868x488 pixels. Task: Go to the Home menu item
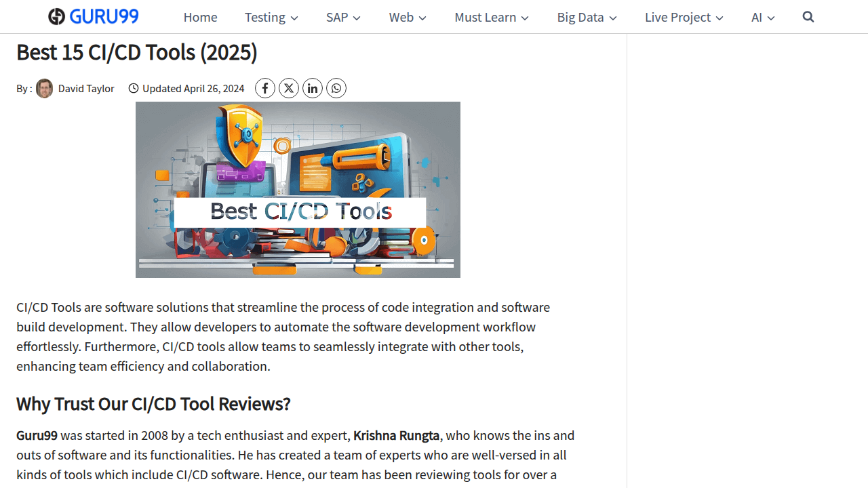[x=200, y=17]
